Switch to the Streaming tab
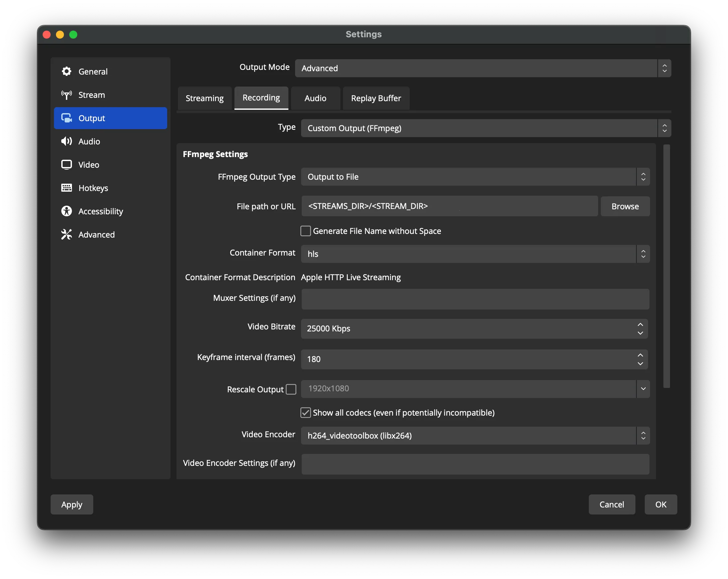 point(204,97)
